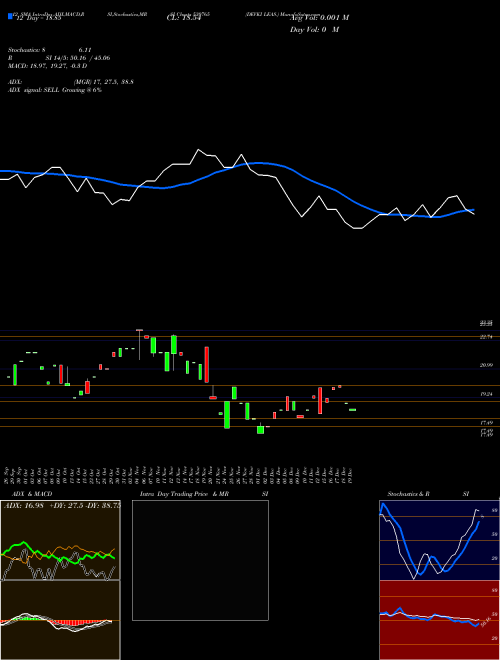Click the 22.74 price axis label

pos(486,337)
